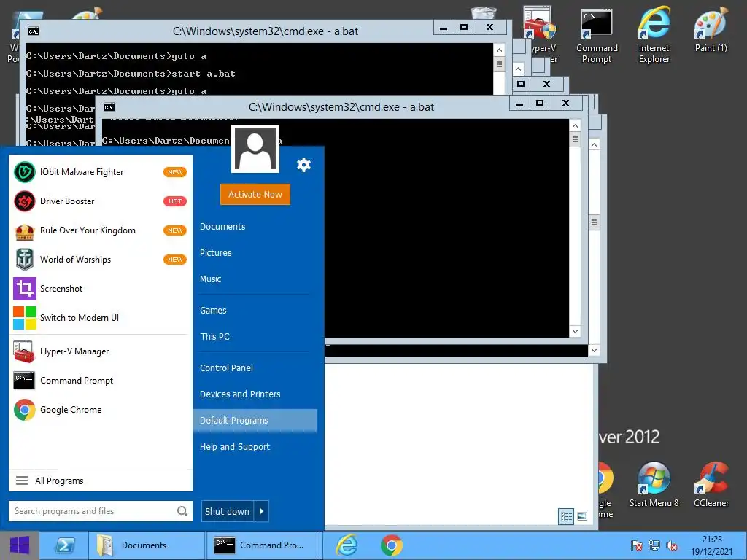Click the user account picture
Image resolution: width=747 pixels, height=560 pixels.
tap(255, 149)
